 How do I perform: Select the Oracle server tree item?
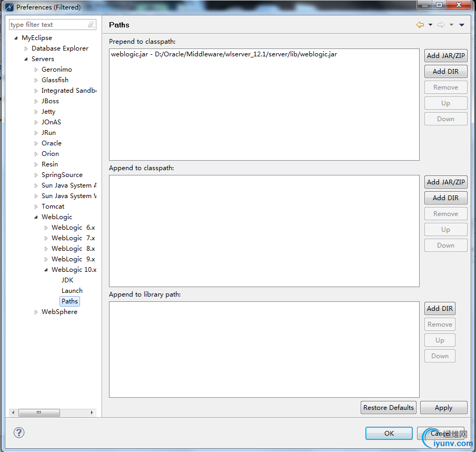pyautogui.click(x=52, y=143)
